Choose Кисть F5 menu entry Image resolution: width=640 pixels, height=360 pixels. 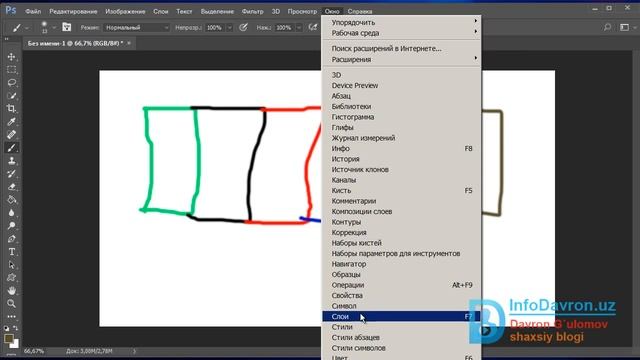tap(402, 190)
